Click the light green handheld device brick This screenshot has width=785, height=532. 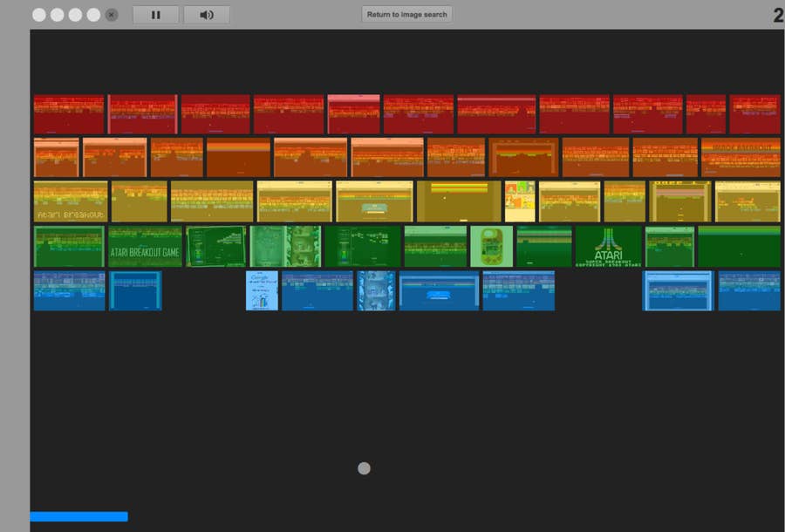coord(491,247)
